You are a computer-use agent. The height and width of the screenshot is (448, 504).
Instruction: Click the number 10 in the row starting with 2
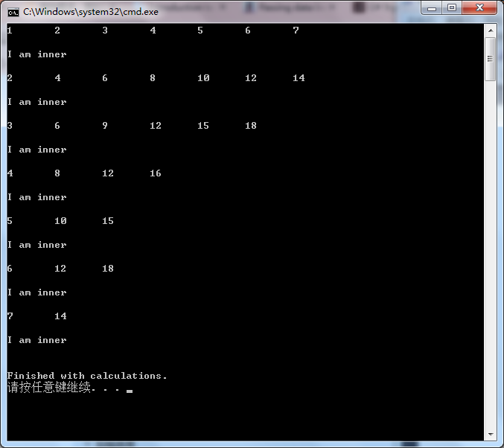coord(203,78)
